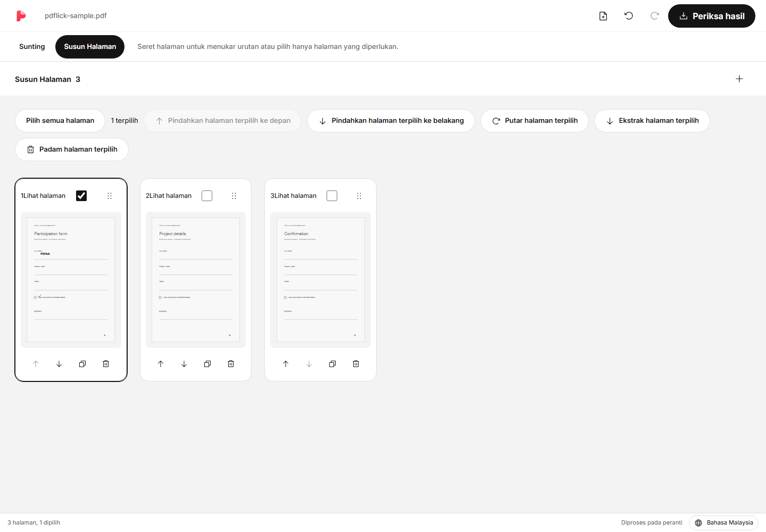
Task: Click the add file icon in header
Action: click(603, 16)
